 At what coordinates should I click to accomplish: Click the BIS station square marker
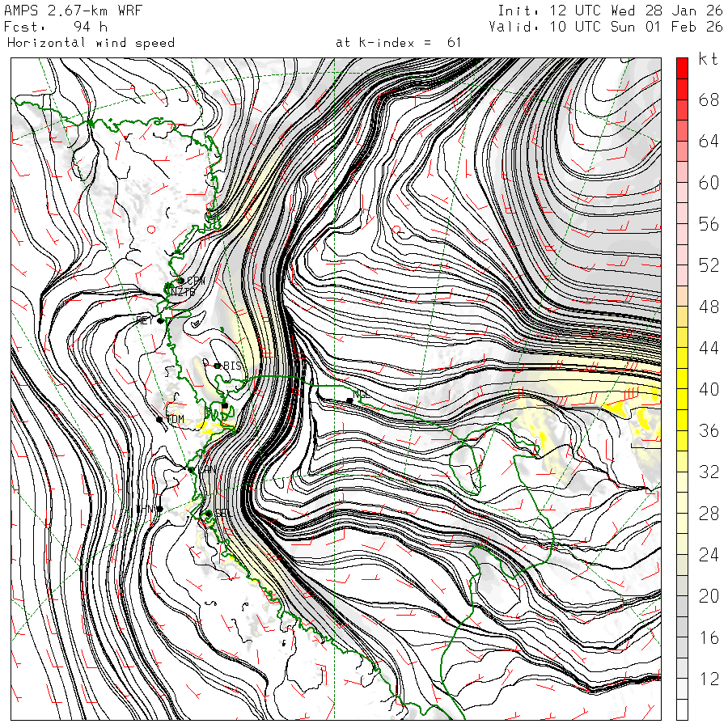pos(217,366)
